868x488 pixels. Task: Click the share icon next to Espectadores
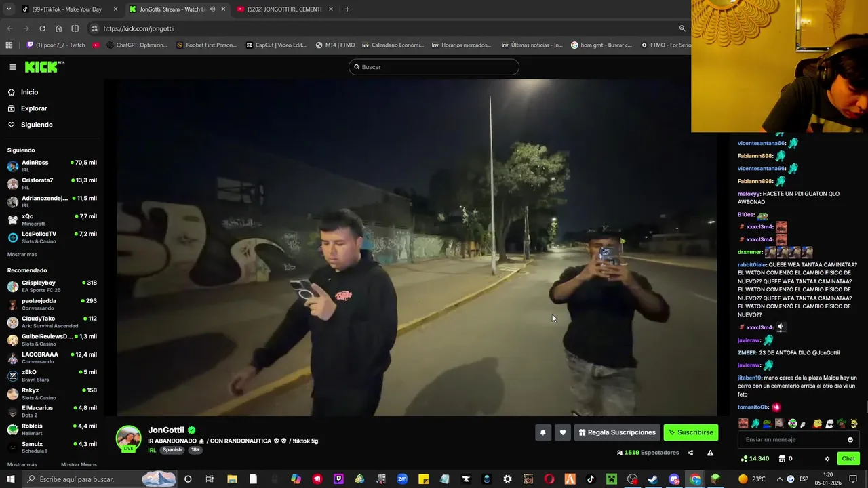[x=690, y=453]
